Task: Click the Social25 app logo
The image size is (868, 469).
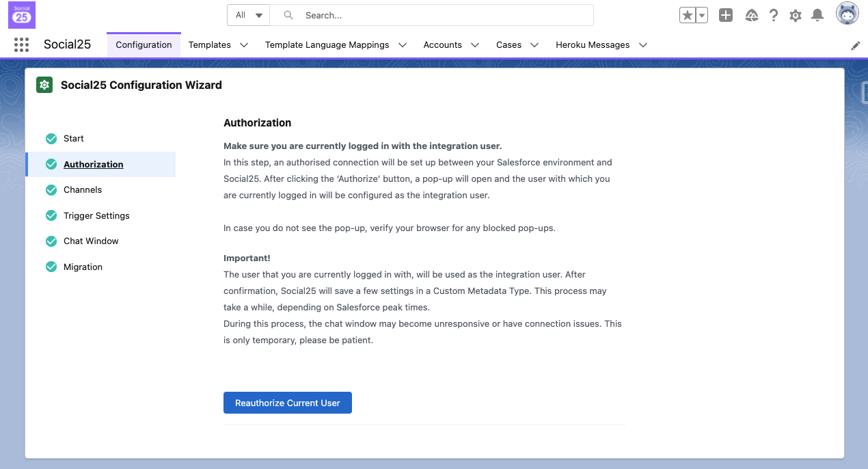Action: [22, 15]
